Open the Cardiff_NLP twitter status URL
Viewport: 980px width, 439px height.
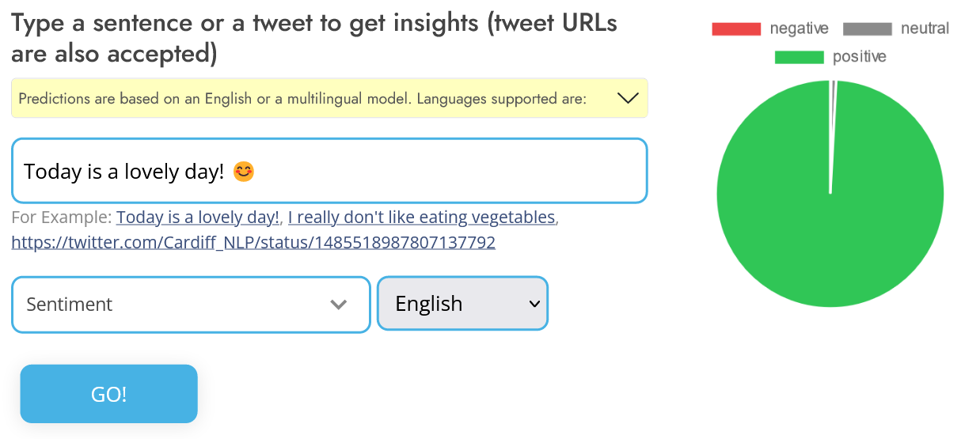(x=253, y=242)
